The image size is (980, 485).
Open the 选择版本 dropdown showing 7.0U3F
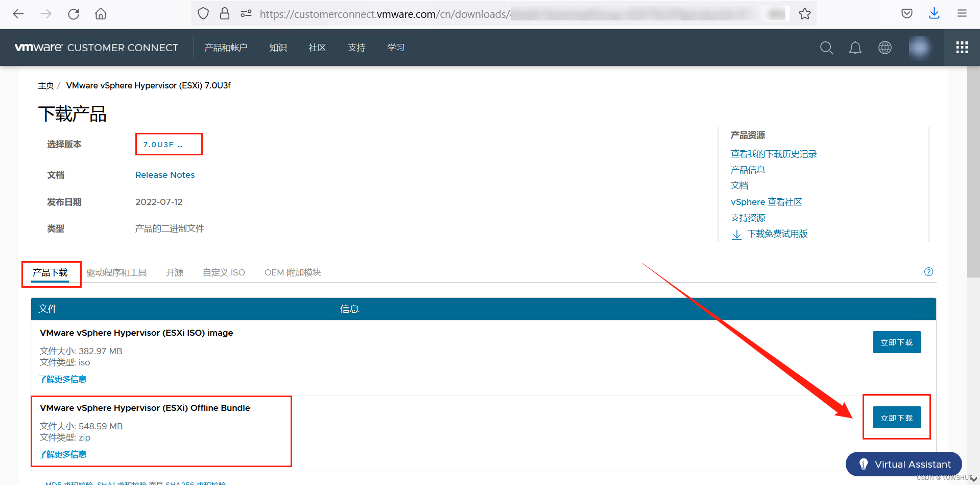coord(169,145)
